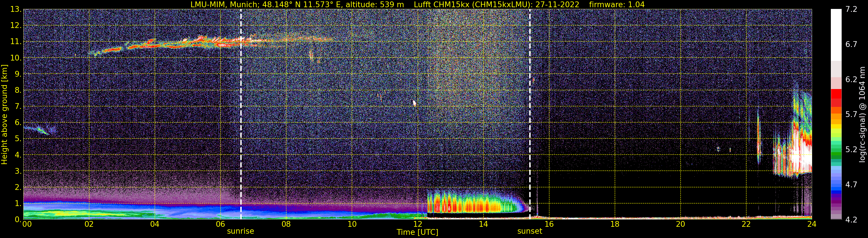Click the time axis tick '16'
The height and width of the screenshot is (238, 868).
pyautogui.click(x=549, y=224)
